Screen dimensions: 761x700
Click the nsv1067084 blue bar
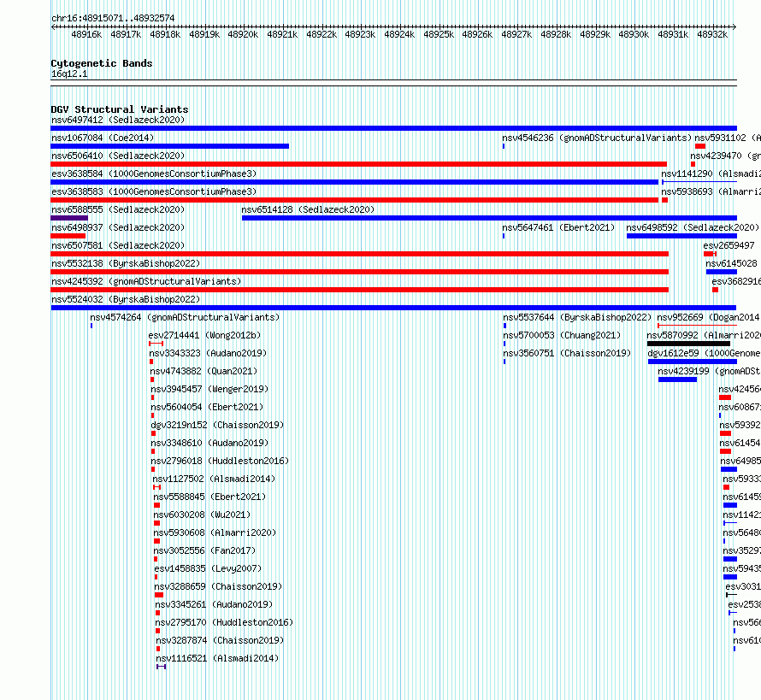click(170, 146)
